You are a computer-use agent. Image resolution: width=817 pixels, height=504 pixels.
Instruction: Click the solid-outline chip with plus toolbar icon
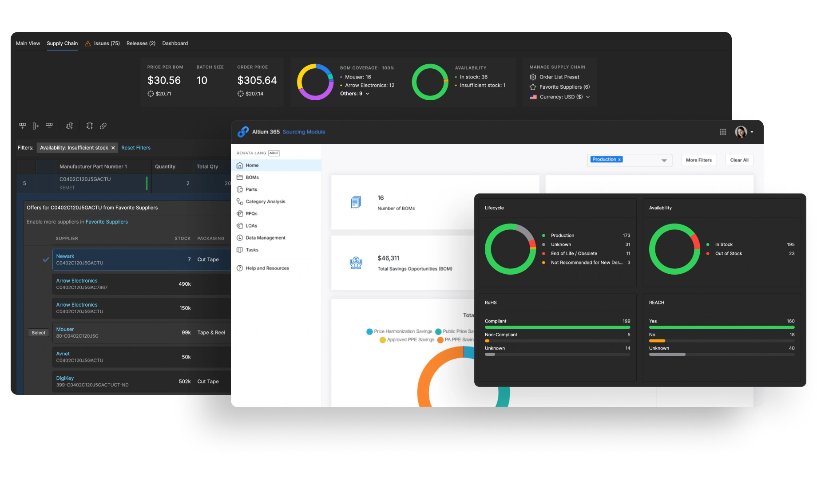(x=90, y=126)
